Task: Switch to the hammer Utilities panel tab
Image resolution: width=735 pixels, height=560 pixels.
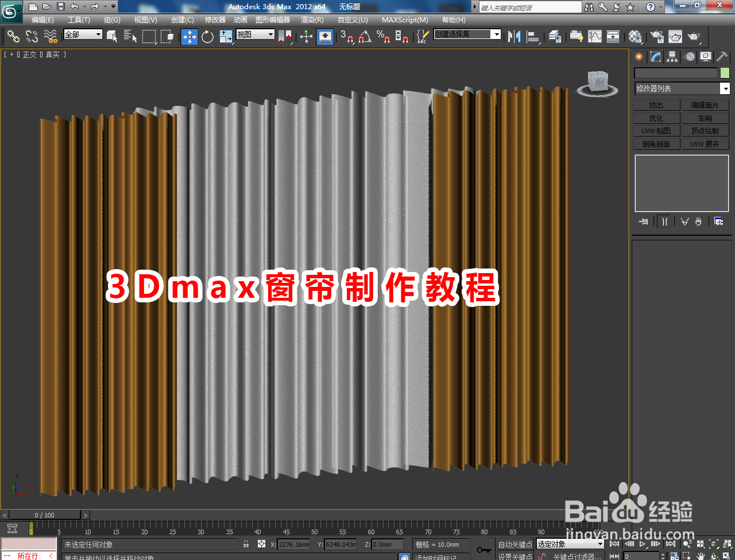Action: (721, 57)
